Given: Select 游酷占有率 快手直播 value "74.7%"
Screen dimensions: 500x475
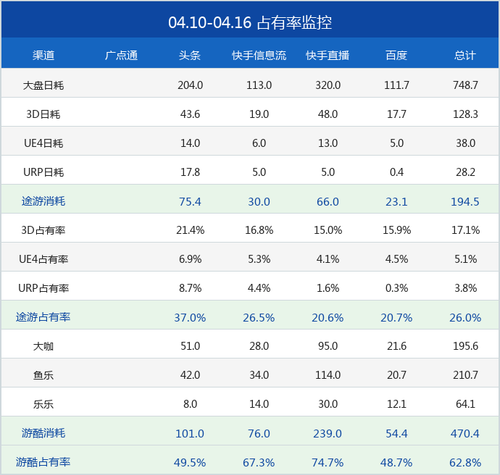Looking at the screenshot, I should 328,463.
